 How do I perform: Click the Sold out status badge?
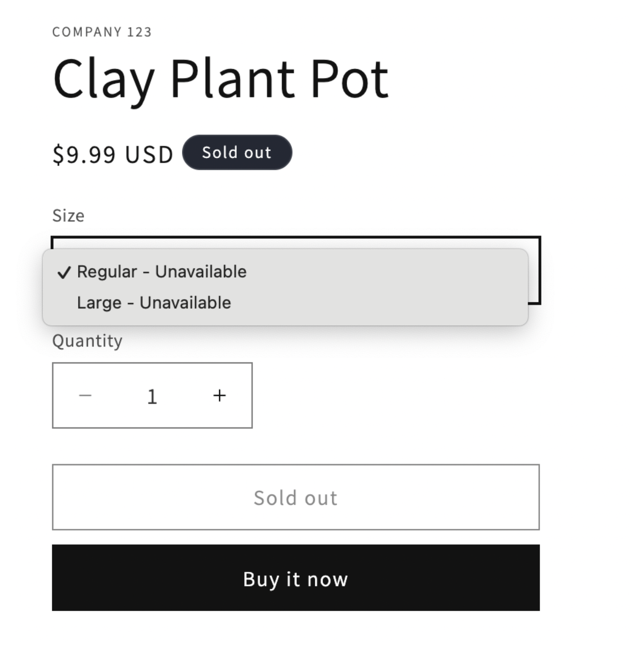(237, 152)
